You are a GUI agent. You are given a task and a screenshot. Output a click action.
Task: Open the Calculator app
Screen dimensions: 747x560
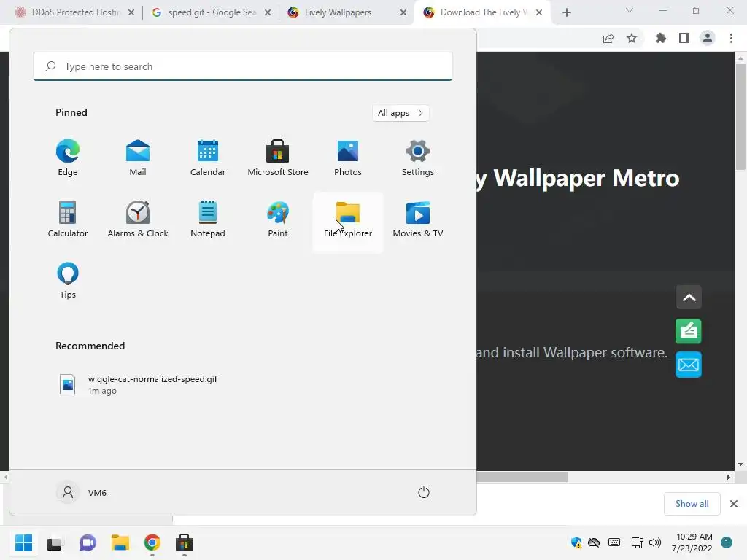tap(68, 219)
